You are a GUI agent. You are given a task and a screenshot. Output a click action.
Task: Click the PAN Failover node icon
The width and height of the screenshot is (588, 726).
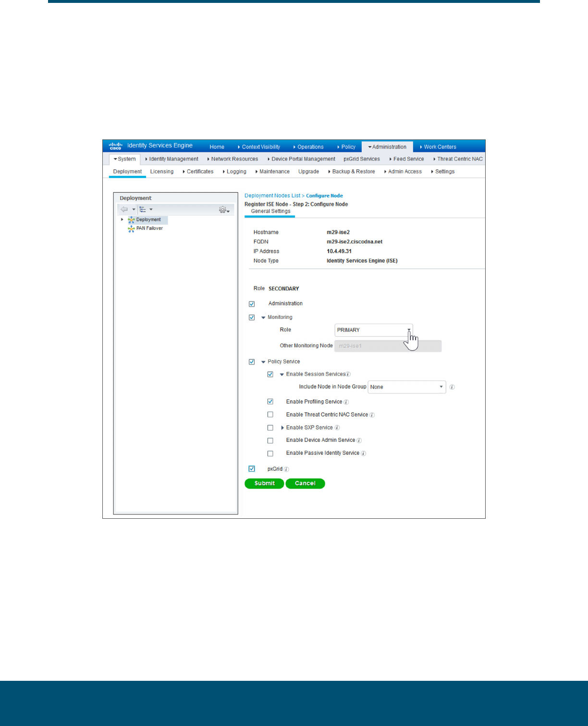point(131,228)
